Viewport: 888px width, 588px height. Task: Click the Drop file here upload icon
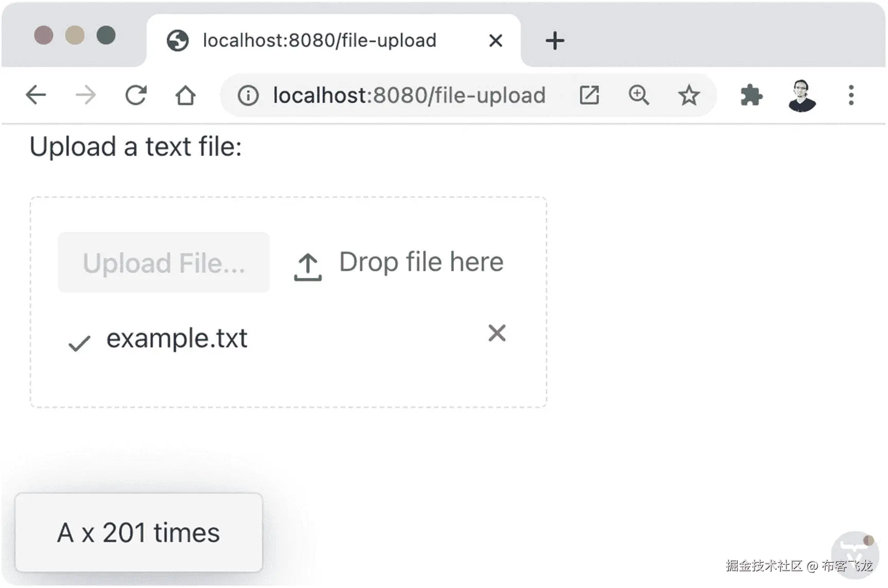tap(308, 267)
